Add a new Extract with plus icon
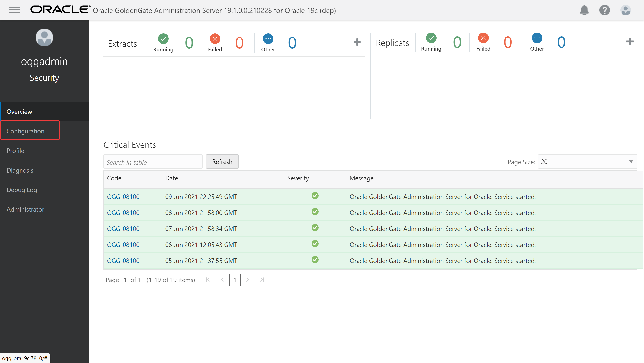This screenshot has height=363, width=644. [x=357, y=42]
